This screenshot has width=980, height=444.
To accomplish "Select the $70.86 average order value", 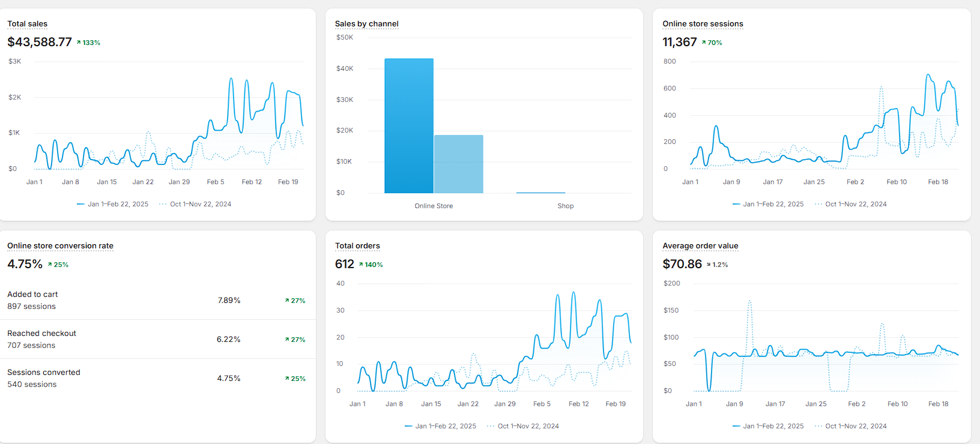I will point(682,264).
